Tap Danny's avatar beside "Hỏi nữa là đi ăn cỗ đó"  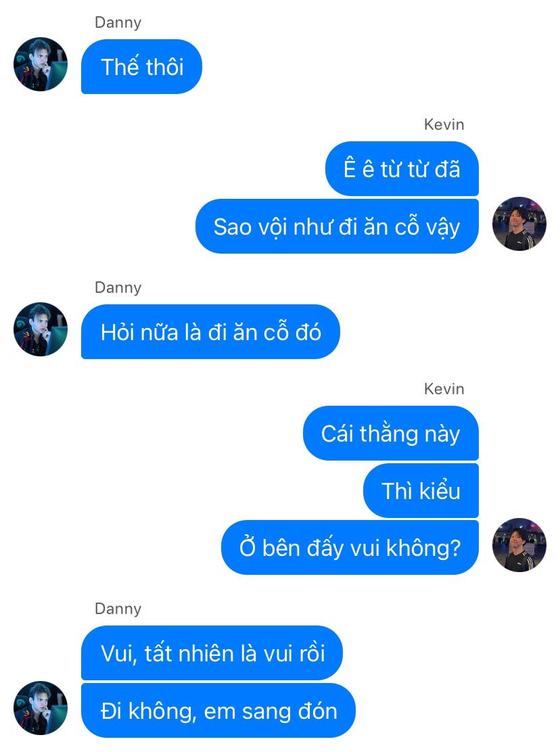pyautogui.click(x=41, y=329)
